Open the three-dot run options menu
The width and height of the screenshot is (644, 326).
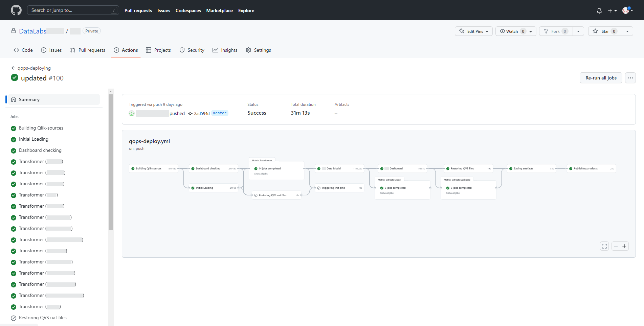click(x=630, y=78)
